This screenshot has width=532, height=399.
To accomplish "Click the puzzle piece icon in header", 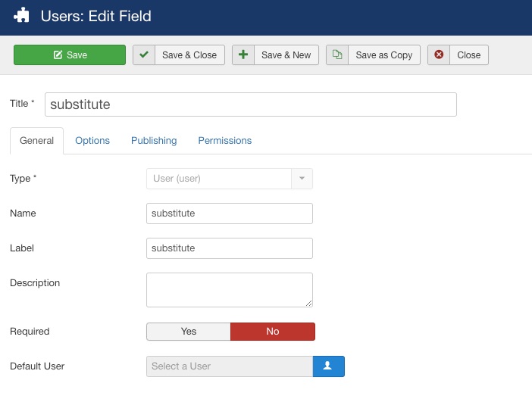I will click(22, 16).
